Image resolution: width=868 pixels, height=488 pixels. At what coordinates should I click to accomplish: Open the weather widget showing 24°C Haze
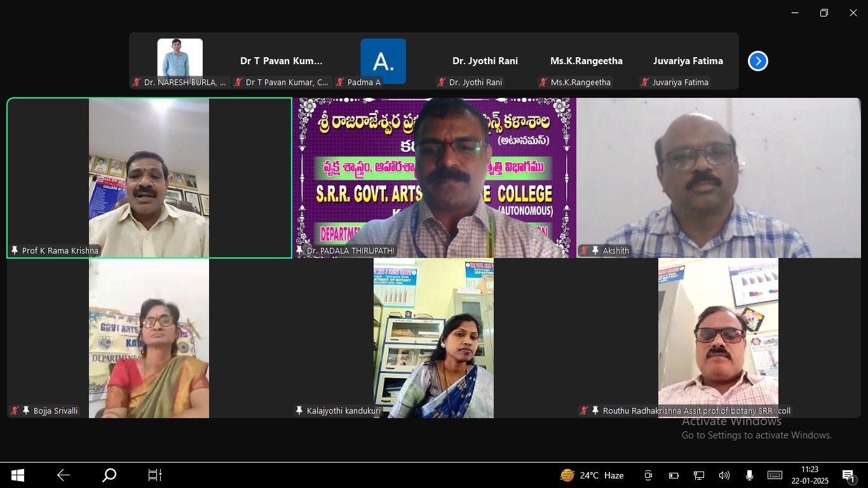(x=592, y=475)
